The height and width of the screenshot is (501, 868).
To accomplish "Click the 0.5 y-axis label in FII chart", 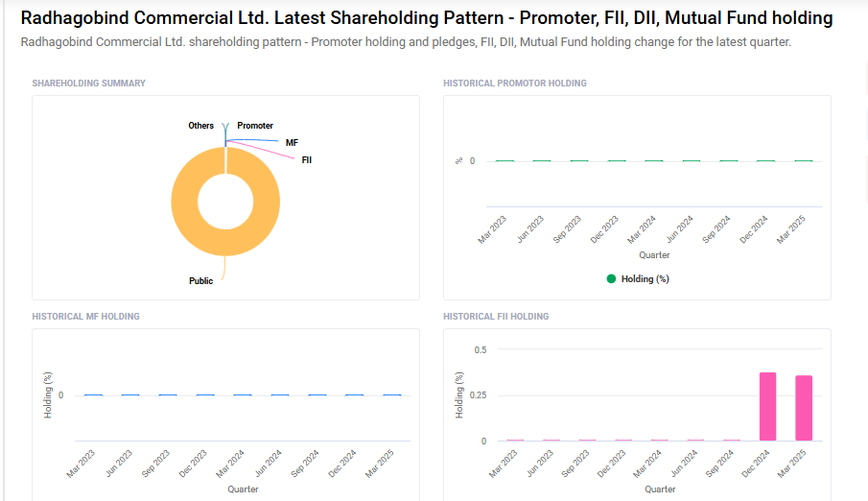I will [x=481, y=349].
